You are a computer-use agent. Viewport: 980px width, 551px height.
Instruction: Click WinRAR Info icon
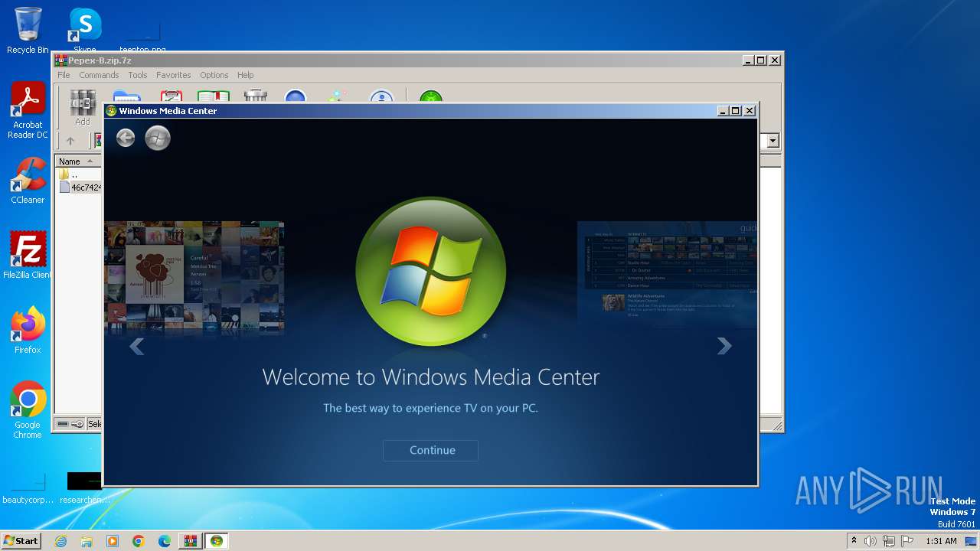click(x=381, y=96)
